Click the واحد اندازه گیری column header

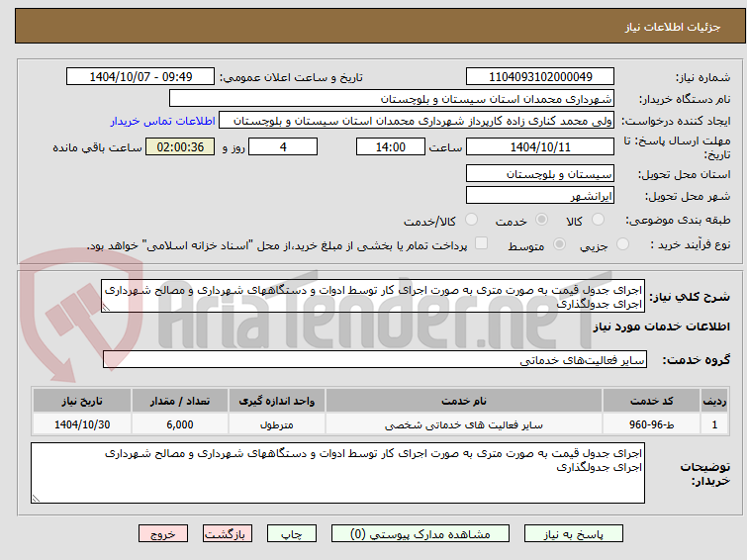point(277,401)
